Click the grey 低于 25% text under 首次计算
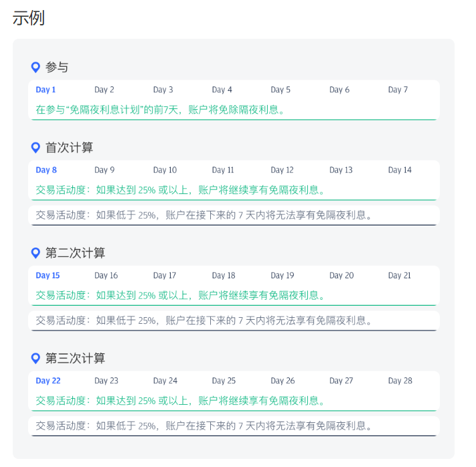Viewport: 476px width, 467px height. (204, 215)
